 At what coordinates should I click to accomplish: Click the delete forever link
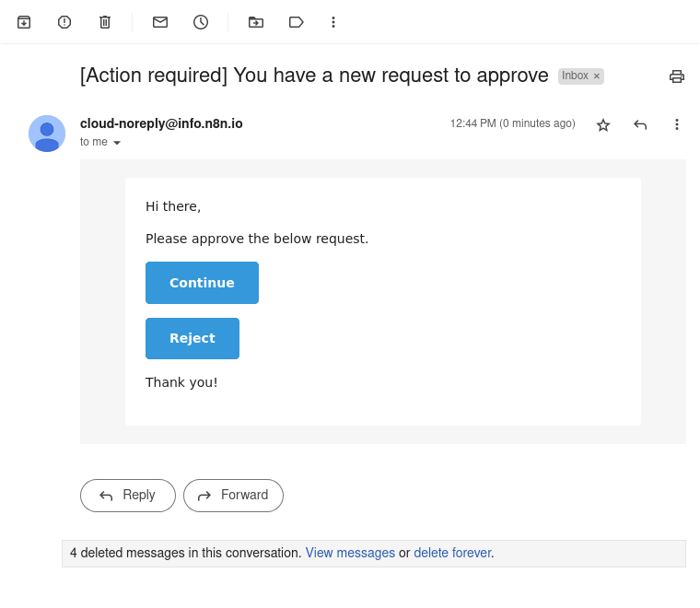click(452, 554)
